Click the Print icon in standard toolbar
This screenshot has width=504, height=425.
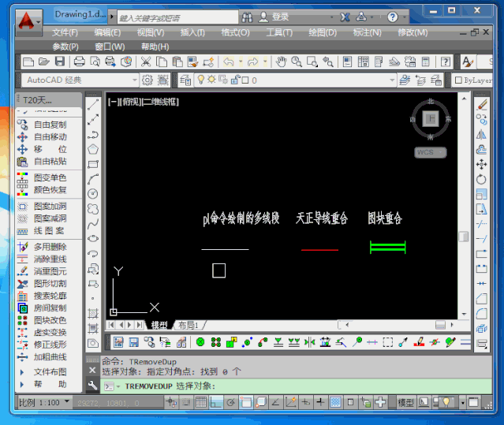79,62
